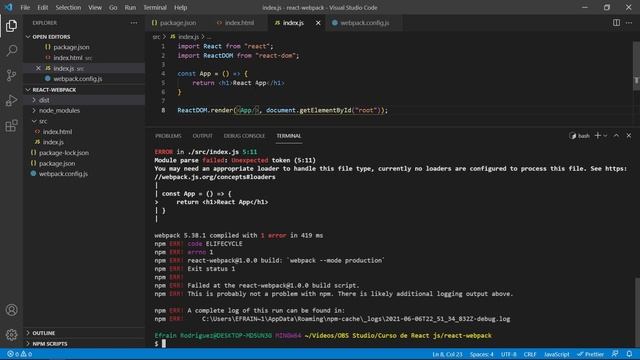Open the Search view icon
Screen dimensions: 640x360
11,51
